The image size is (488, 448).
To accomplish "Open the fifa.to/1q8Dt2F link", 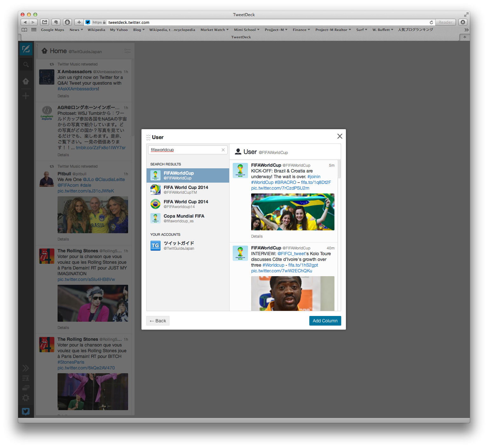I will [316, 182].
